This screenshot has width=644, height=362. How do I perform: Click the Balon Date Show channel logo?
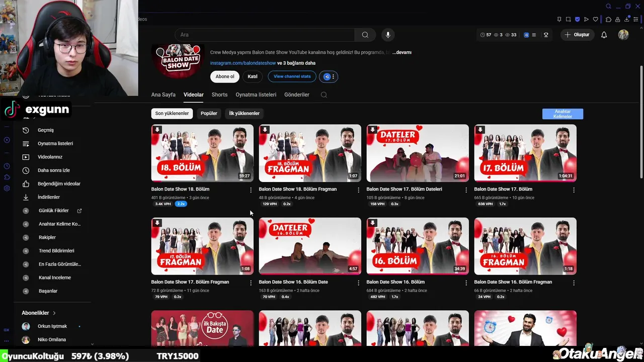pos(177,61)
